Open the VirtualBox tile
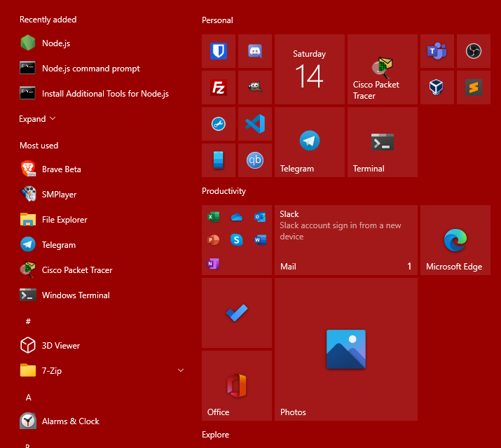 437,87
